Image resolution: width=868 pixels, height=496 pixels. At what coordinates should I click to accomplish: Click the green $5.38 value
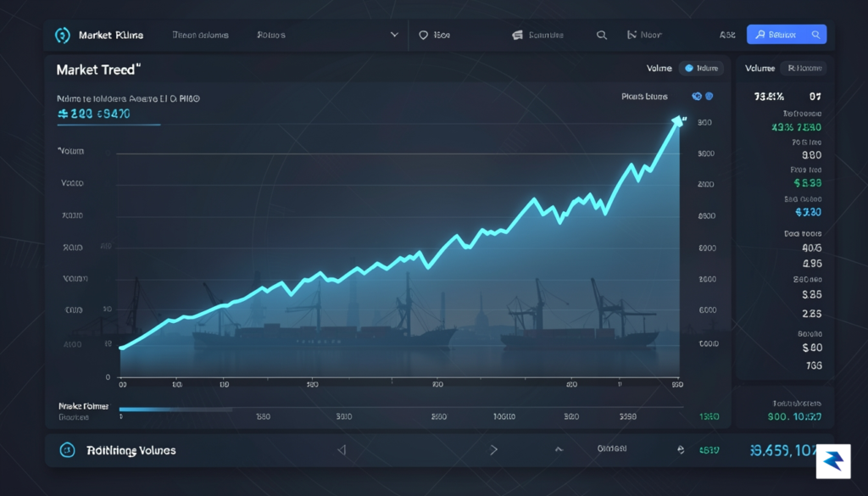click(x=808, y=183)
